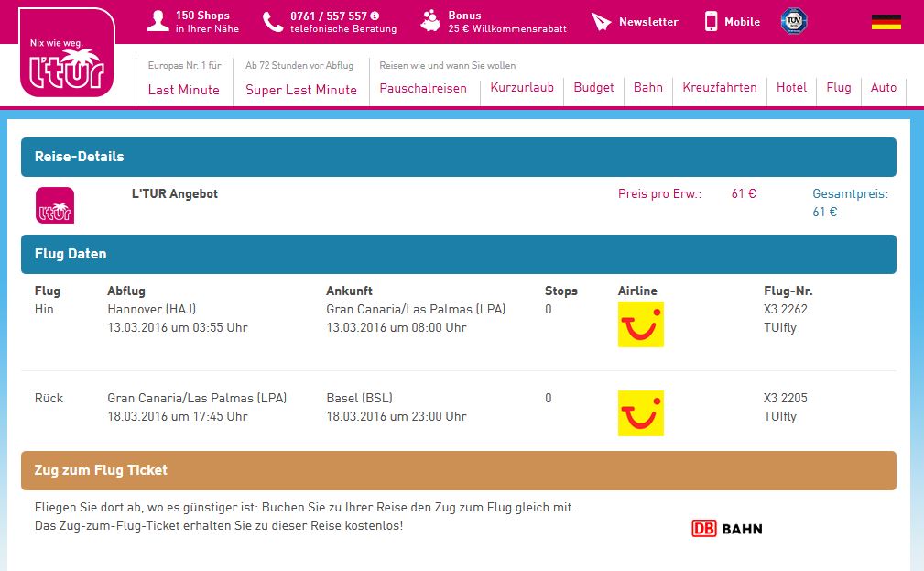
Task: Click the info icon after phone number
Action: (x=375, y=16)
